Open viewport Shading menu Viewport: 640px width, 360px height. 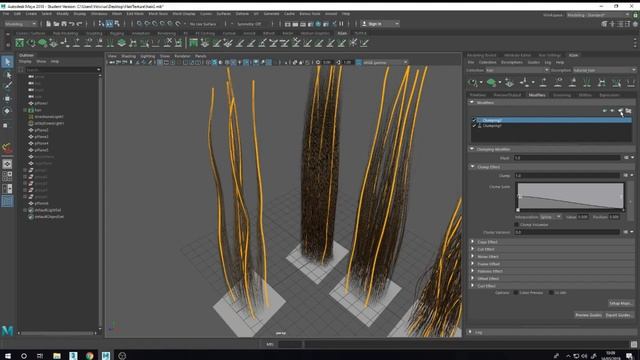click(x=129, y=56)
